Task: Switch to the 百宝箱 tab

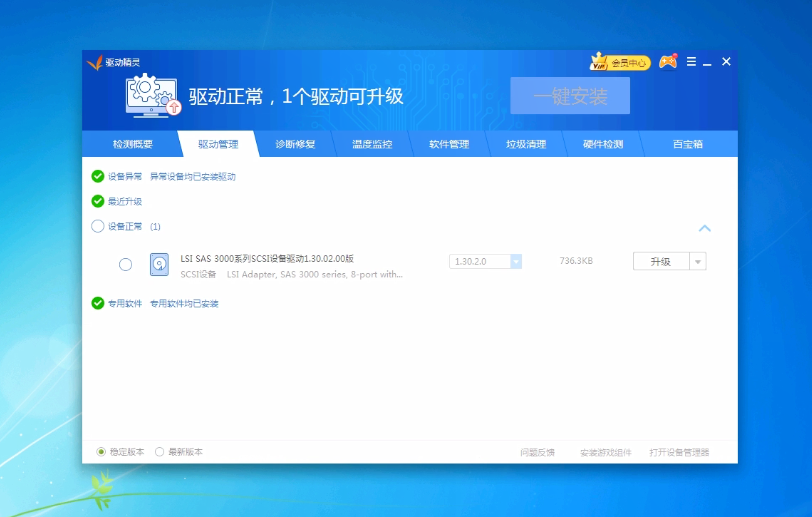Action: pyautogui.click(x=688, y=144)
